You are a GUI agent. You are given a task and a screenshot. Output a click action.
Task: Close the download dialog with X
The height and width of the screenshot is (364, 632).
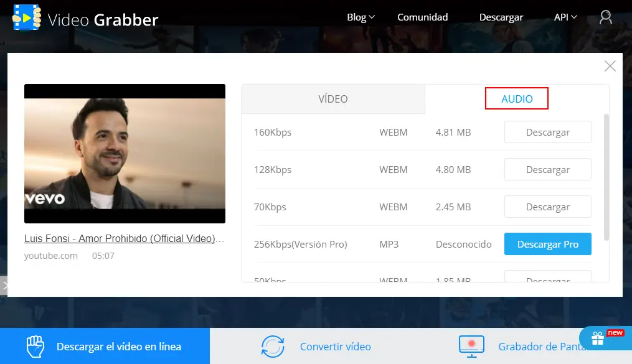[610, 66]
